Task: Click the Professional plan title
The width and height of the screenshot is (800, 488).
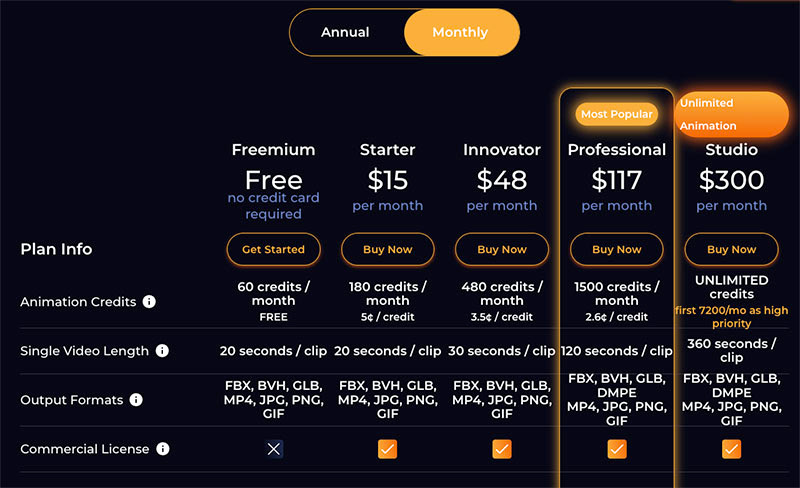Action: pyautogui.click(x=617, y=150)
